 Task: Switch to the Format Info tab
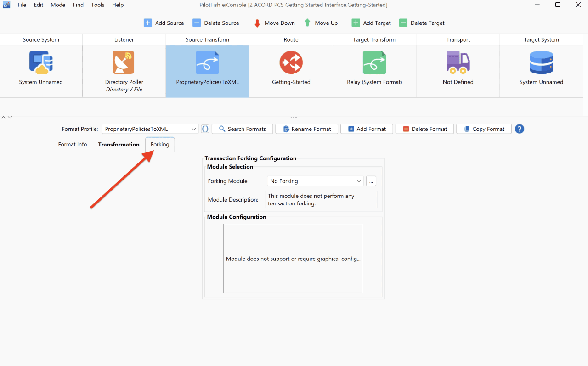click(73, 144)
